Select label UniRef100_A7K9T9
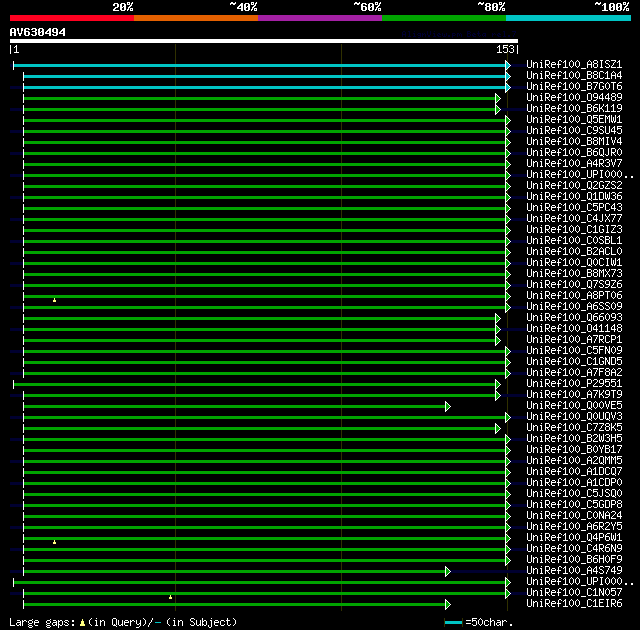This screenshot has width=640, height=630. [x=574, y=395]
